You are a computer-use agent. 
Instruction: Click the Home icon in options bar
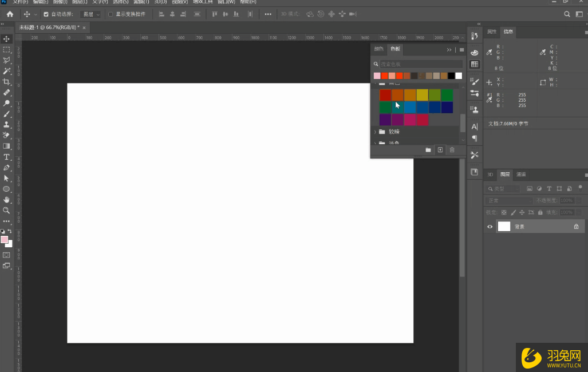(x=10, y=14)
